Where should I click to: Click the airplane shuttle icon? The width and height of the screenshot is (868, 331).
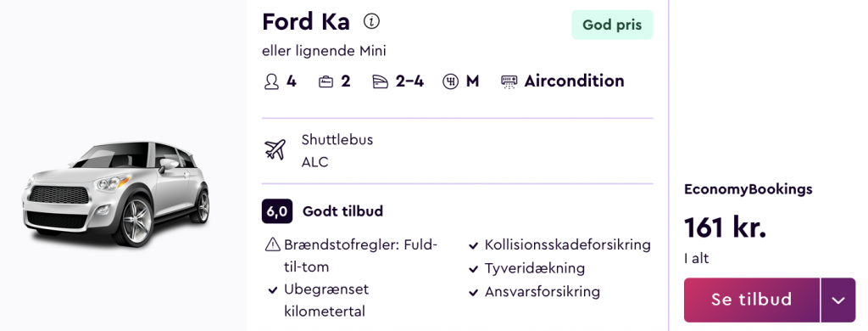(x=275, y=149)
